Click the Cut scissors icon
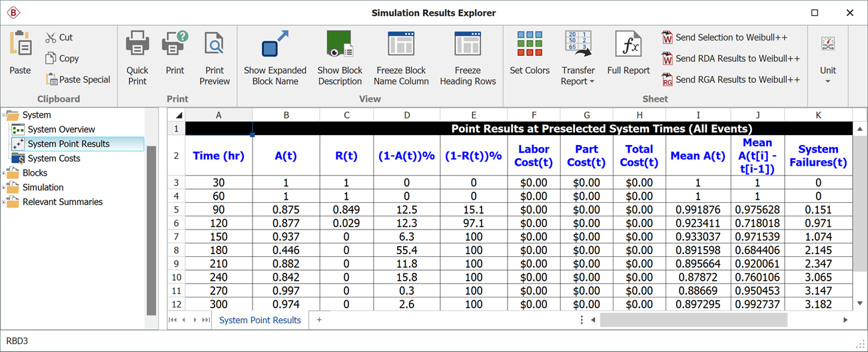This screenshot has width=868, height=352. pyautogui.click(x=51, y=38)
